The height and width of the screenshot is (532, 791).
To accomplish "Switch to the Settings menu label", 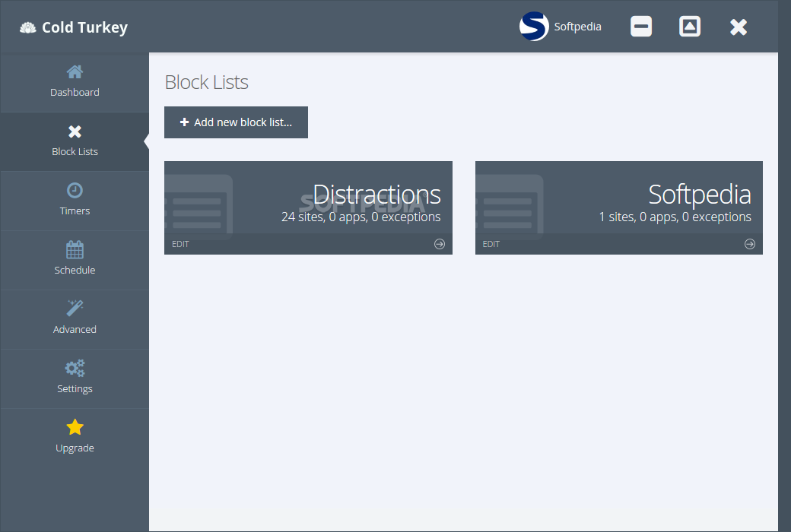I will pos(75,389).
